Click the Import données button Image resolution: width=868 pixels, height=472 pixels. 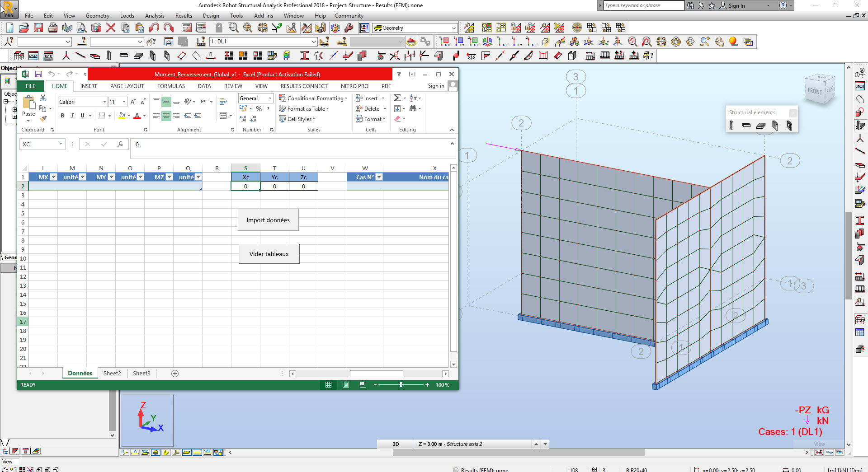click(268, 220)
